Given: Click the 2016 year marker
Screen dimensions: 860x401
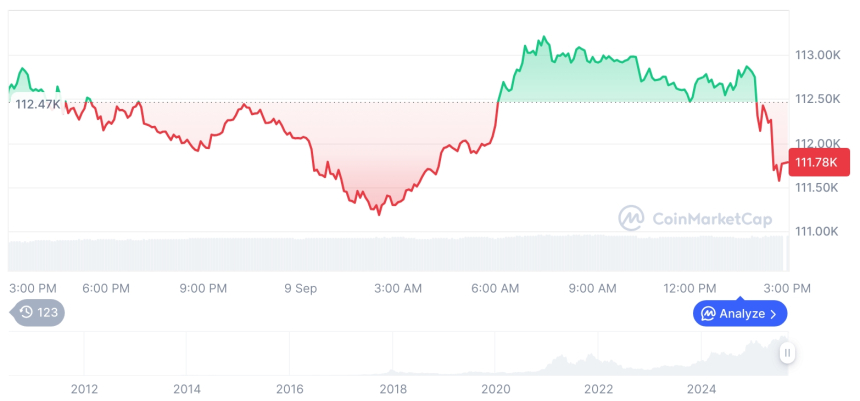Looking at the screenshot, I should tap(290, 388).
